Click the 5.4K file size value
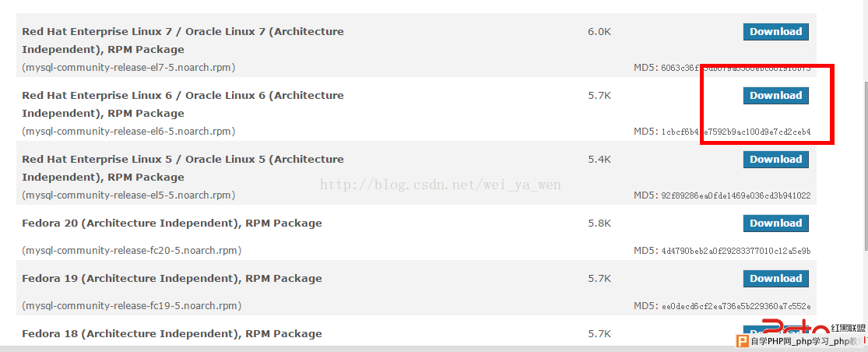The height and width of the screenshot is (352, 868). [599, 160]
